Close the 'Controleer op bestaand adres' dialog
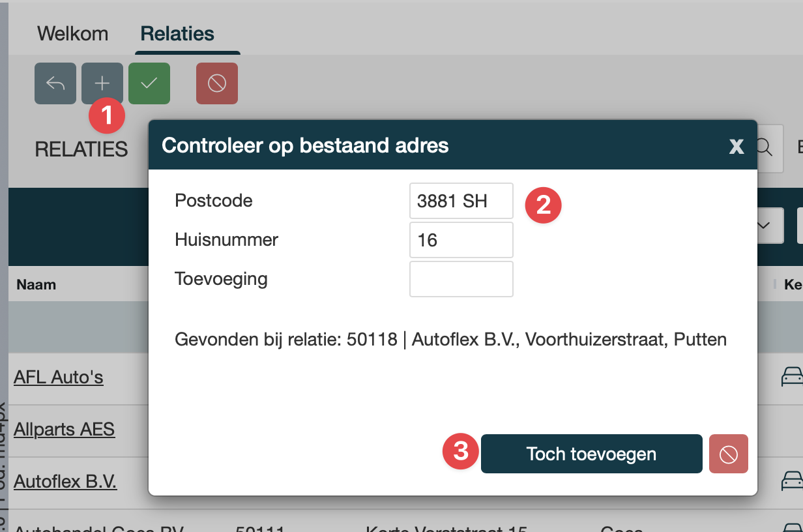The image size is (803, 532). tap(737, 145)
